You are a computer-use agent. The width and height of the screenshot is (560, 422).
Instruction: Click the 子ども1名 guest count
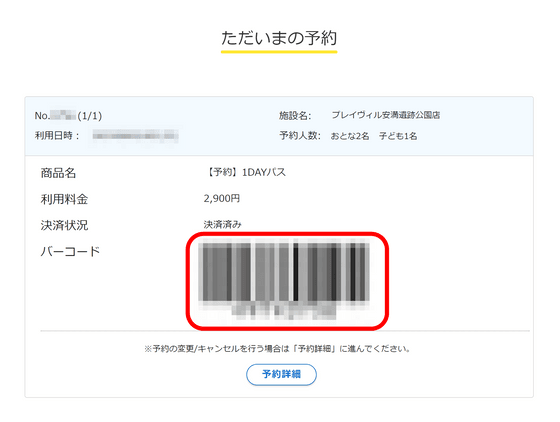click(398, 136)
